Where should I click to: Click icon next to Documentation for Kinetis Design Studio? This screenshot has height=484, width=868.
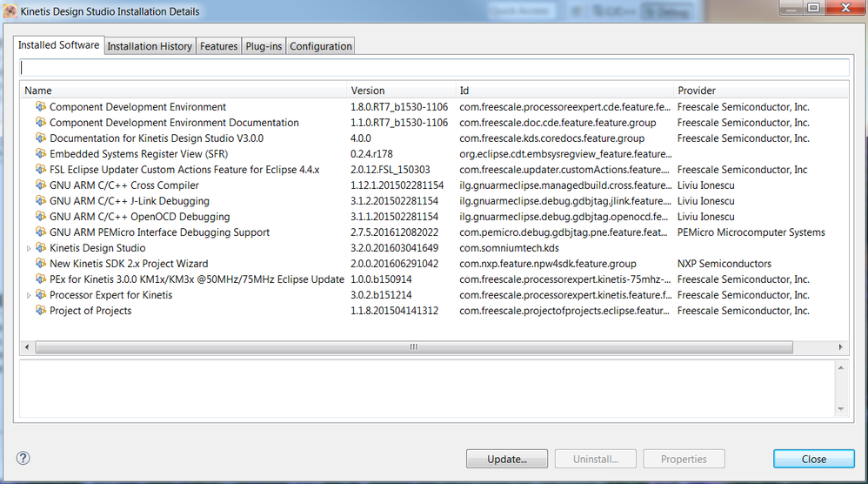click(40, 138)
